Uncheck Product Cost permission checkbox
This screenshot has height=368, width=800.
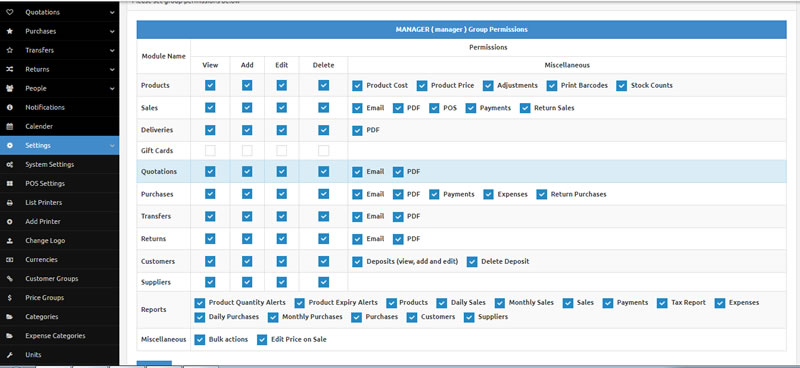[357, 86]
